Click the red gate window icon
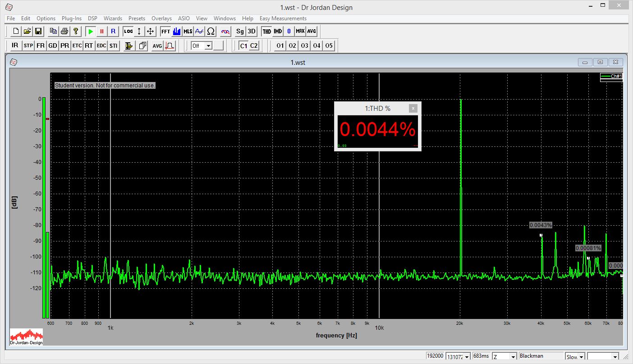This screenshot has height=364, width=633. click(170, 45)
